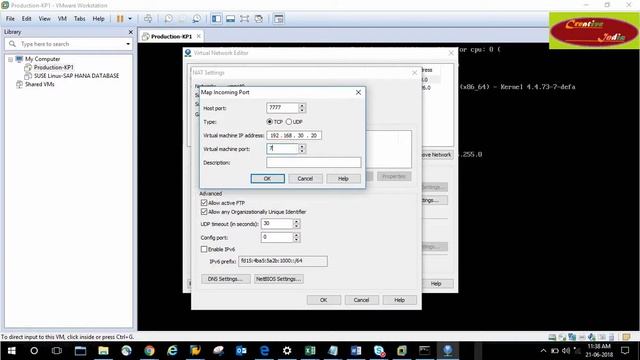The image size is (640, 360).
Task: Click the Virtual machine port field
Action: [x=282, y=149]
